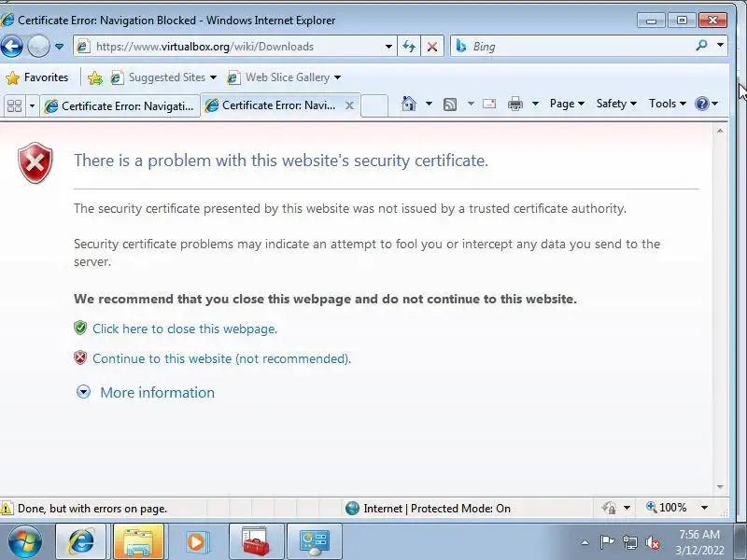Viewport: 747px width, 560px height.
Task: Click the status bar popup blocker icon
Action: (x=610, y=508)
